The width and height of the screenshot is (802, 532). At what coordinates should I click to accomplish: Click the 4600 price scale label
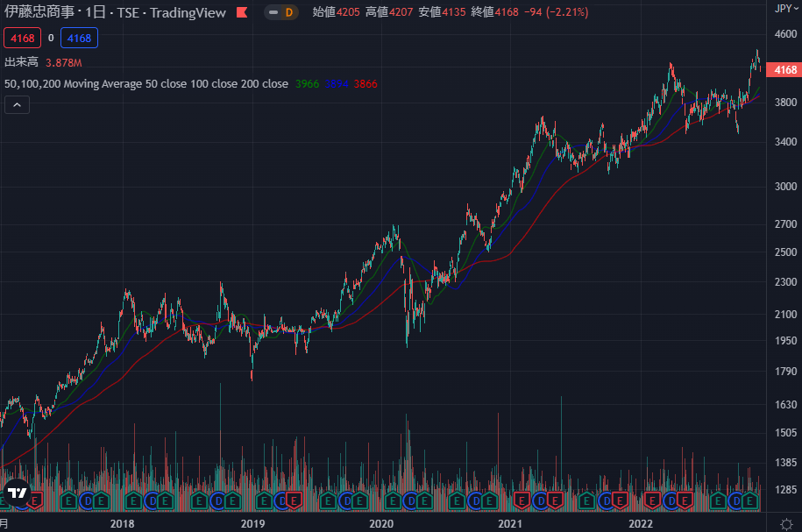tap(785, 34)
